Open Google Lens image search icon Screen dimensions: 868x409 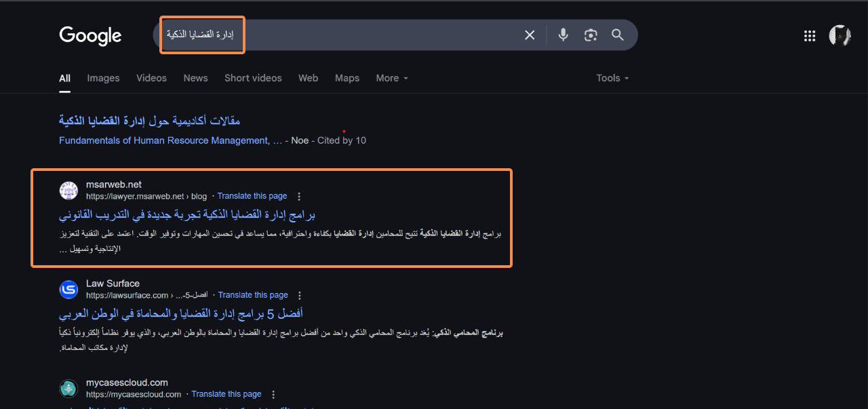pos(591,35)
